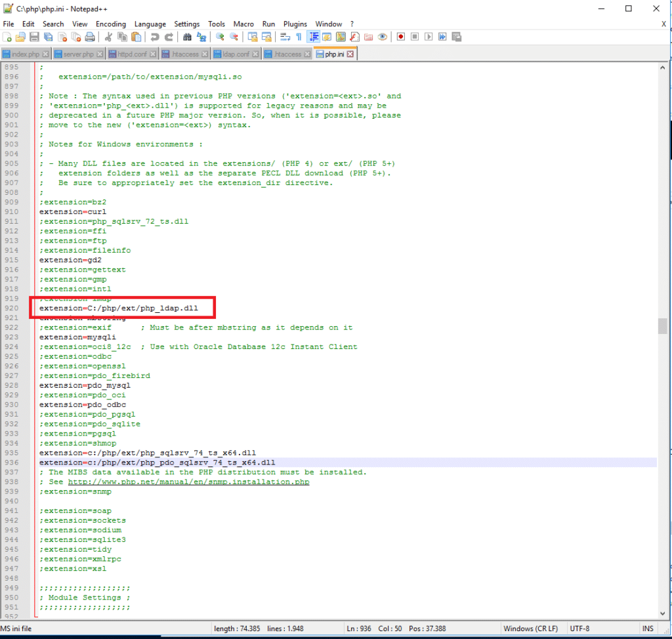
Task: Save the current php.ini file
Action: (x=34, y=37)
